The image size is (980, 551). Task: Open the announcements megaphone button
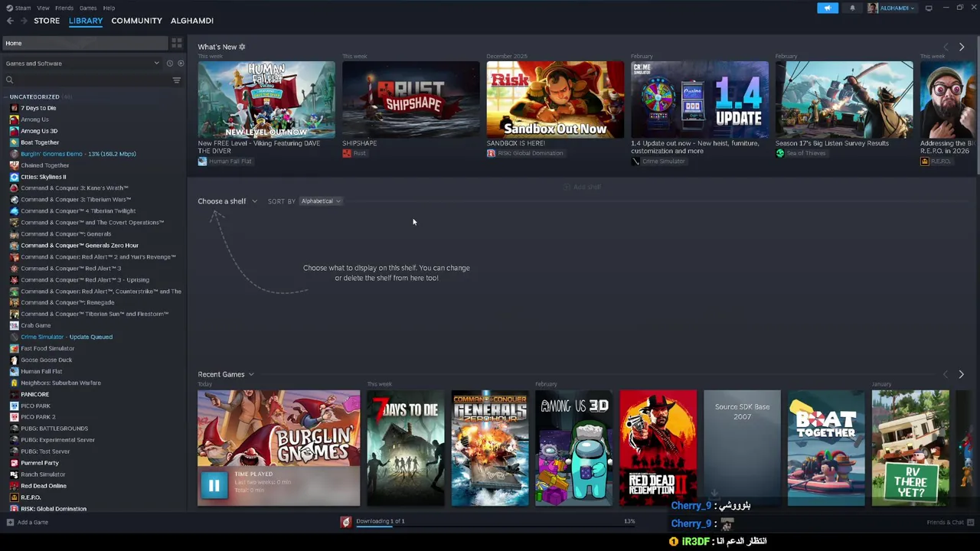(x=828, y=8)
